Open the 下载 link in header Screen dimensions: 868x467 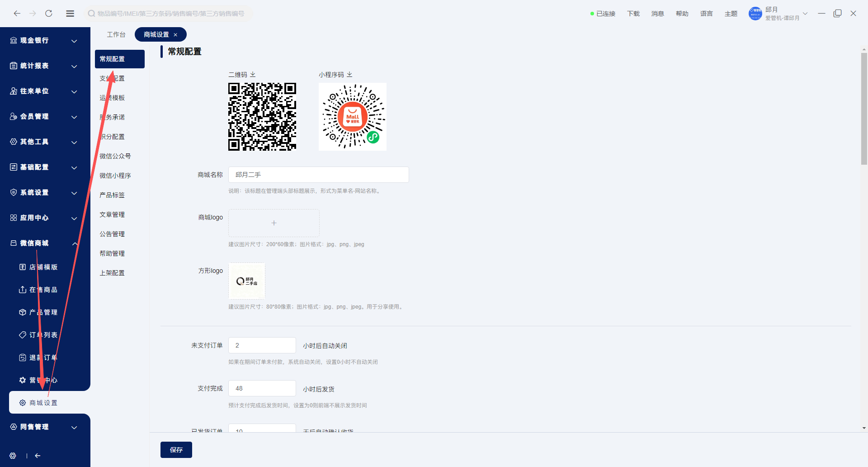[633, 14]
